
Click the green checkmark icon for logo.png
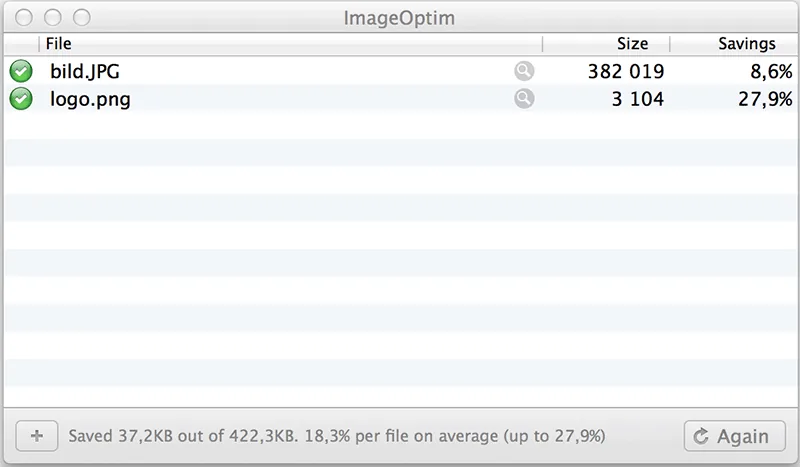pyautogui.click(x=21, y=99)
